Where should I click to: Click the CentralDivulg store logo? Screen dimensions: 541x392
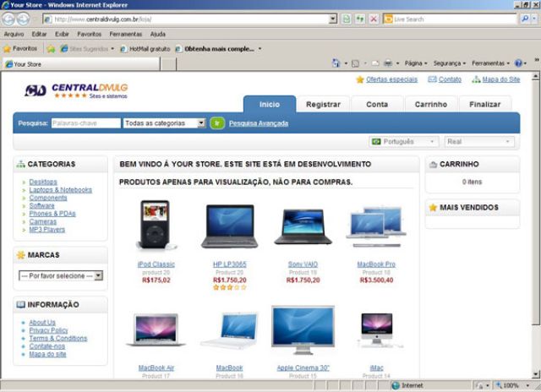pos(76,90)
